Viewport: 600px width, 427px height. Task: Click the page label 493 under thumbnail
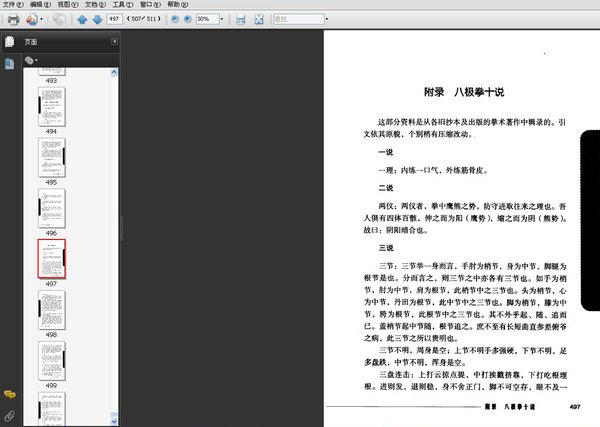coord(51,81)
